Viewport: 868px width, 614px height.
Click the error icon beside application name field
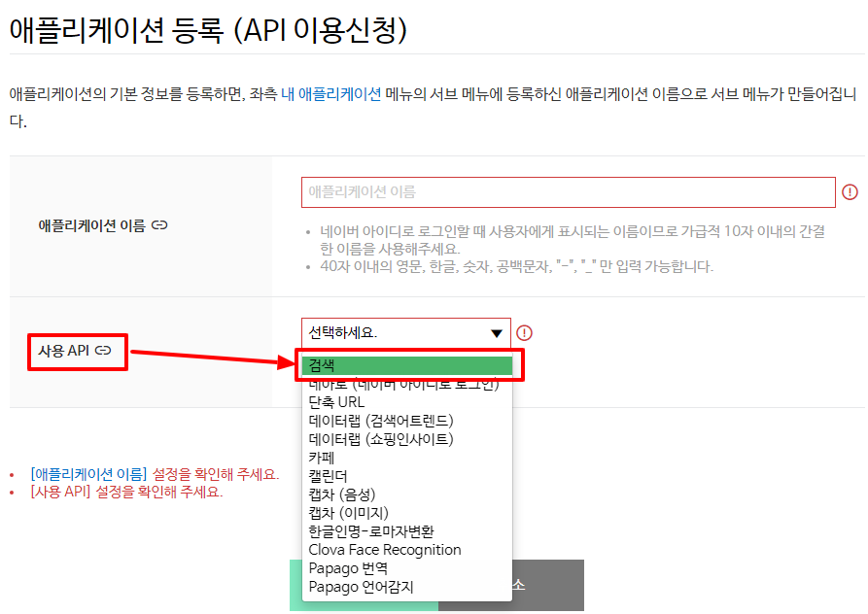click(x=850, y=192)
